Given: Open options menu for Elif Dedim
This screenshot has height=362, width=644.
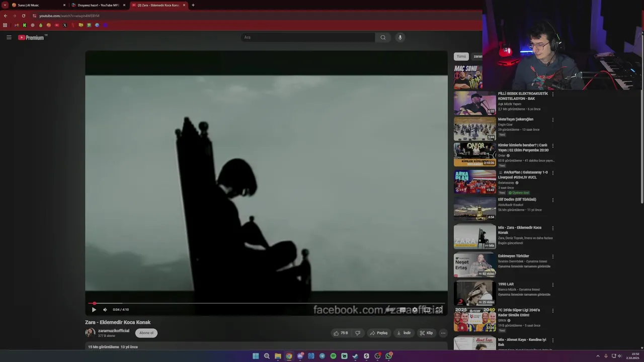Looking at the screenshot, I should tap(552, 200).
